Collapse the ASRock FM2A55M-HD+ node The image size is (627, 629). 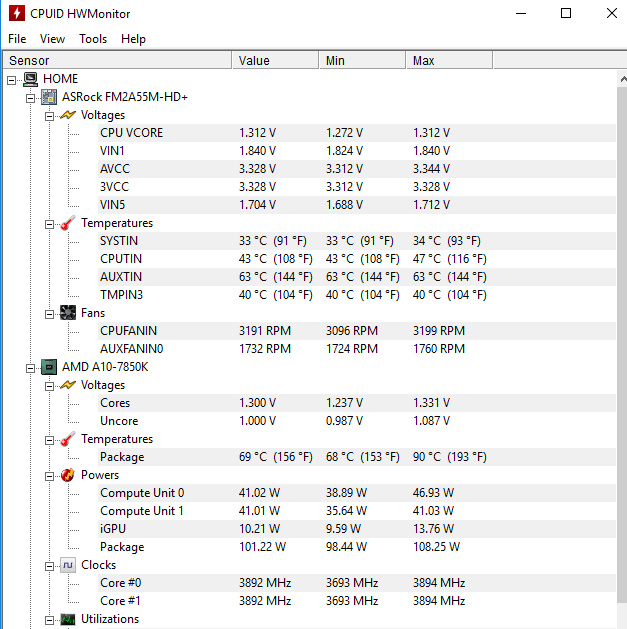pyautogui.click(x=30, y=98)
